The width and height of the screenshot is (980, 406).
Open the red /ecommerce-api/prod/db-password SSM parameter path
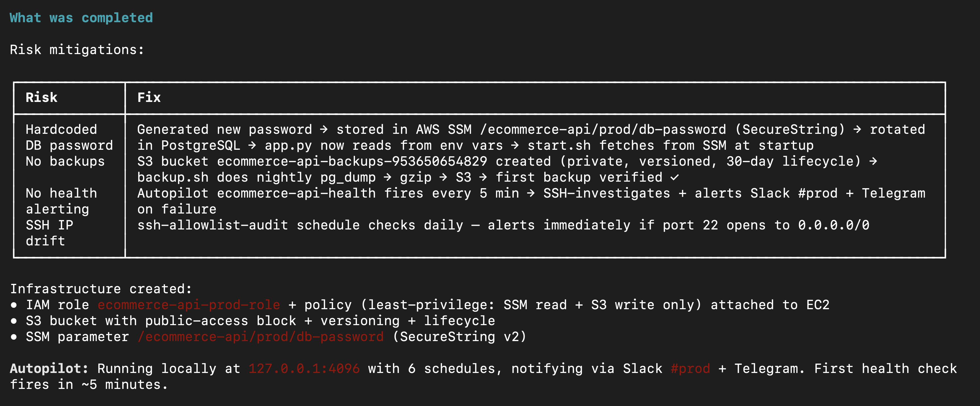(260, 337)
